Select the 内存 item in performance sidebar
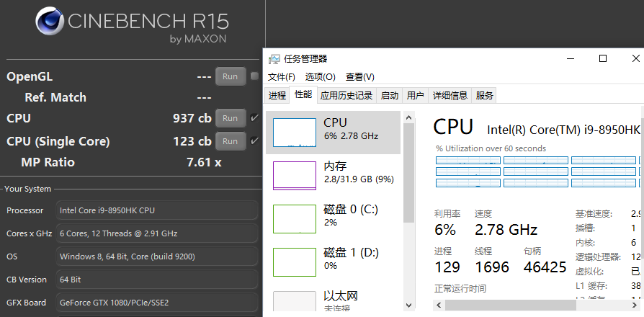644x317 pixels. click(333, 176)
